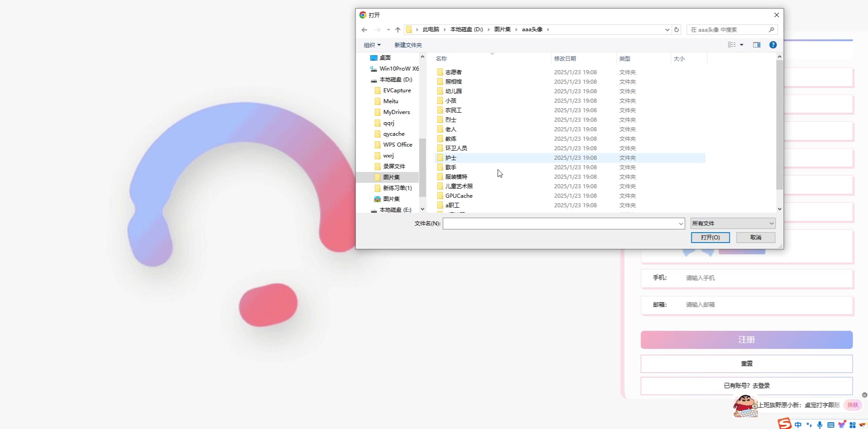Open the 组织 menu
This screenshot has width=868, height=429.
tap(372, 45)
